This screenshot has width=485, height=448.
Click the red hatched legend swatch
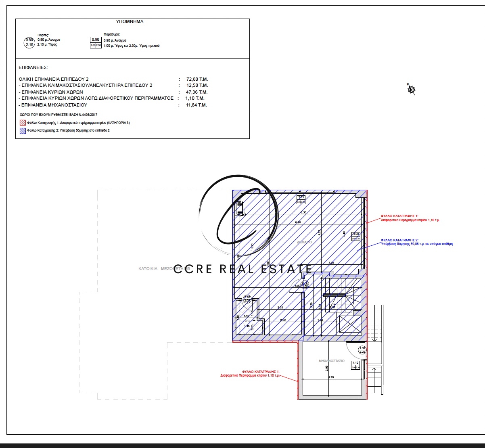click(x=23, y=123)
